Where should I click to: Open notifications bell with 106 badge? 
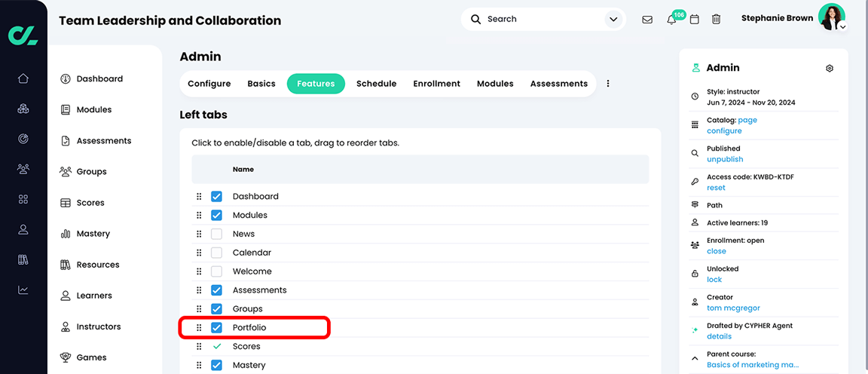coord(671,20)
